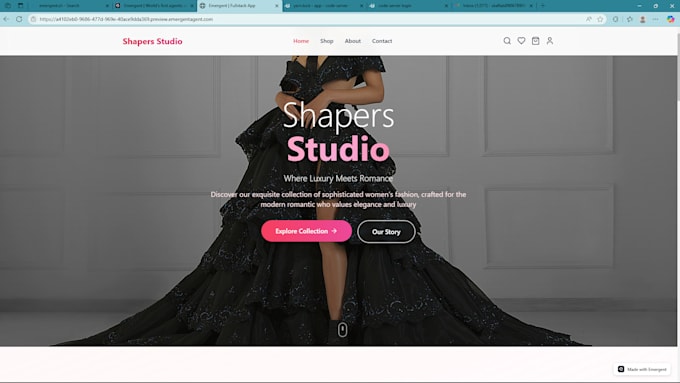680x383 pixels.
Task: Open the read aloud icon in address bar
Action: pos(588,19)
